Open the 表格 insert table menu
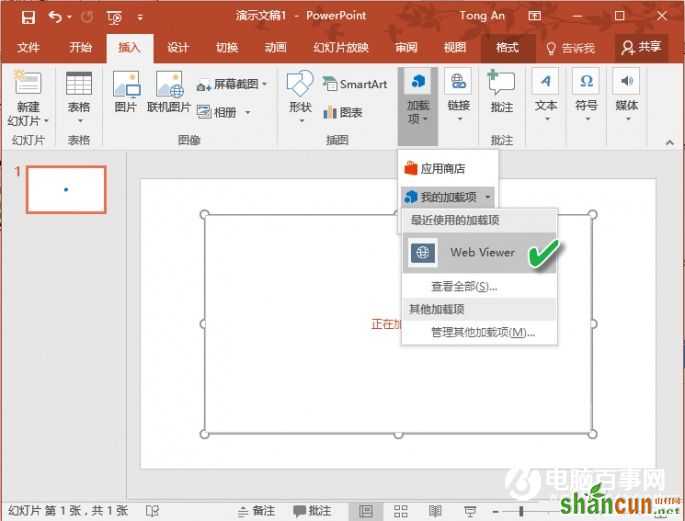This screenshot has height=521, width=685. 79,97
